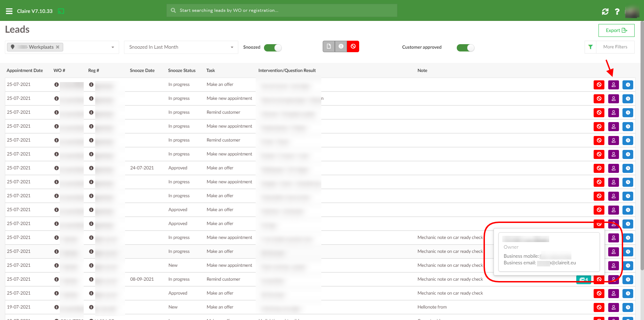Screen dimensions: 644x320
Task: Open More Filters
Action: pos(615,47)
